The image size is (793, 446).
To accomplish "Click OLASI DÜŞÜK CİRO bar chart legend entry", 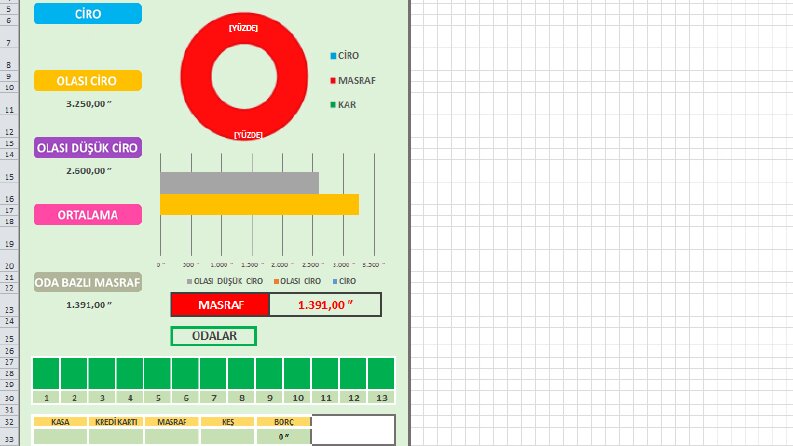I will pos(225,281).
